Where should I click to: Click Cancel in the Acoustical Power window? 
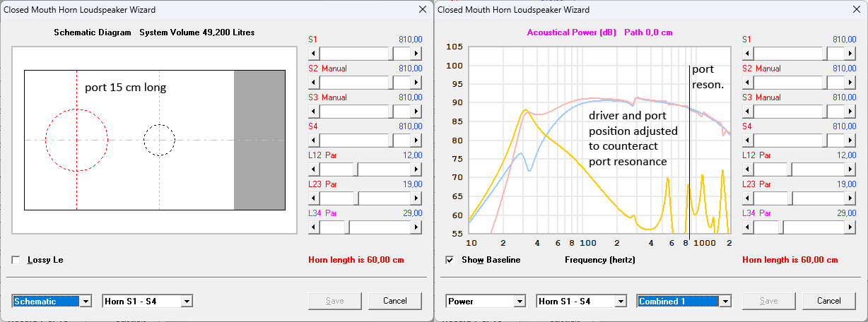tap(828, 301)
